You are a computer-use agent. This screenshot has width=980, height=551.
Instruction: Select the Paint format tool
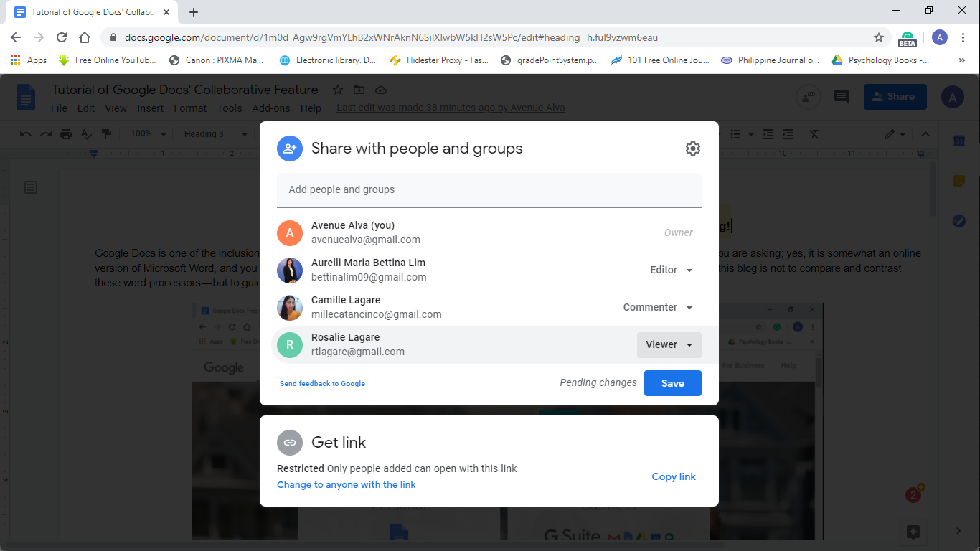pyautogui.click(x=105, y=133)
